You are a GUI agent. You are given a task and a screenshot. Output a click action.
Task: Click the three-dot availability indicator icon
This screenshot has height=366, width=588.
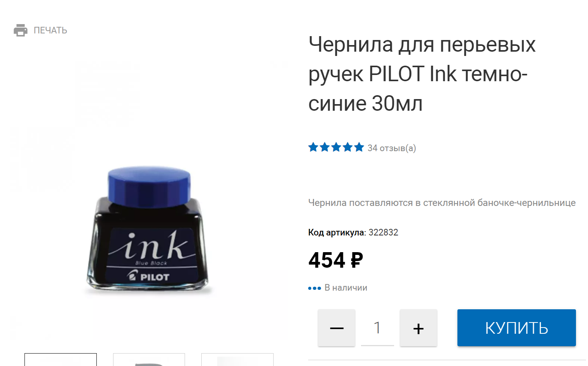pos(314,288)
